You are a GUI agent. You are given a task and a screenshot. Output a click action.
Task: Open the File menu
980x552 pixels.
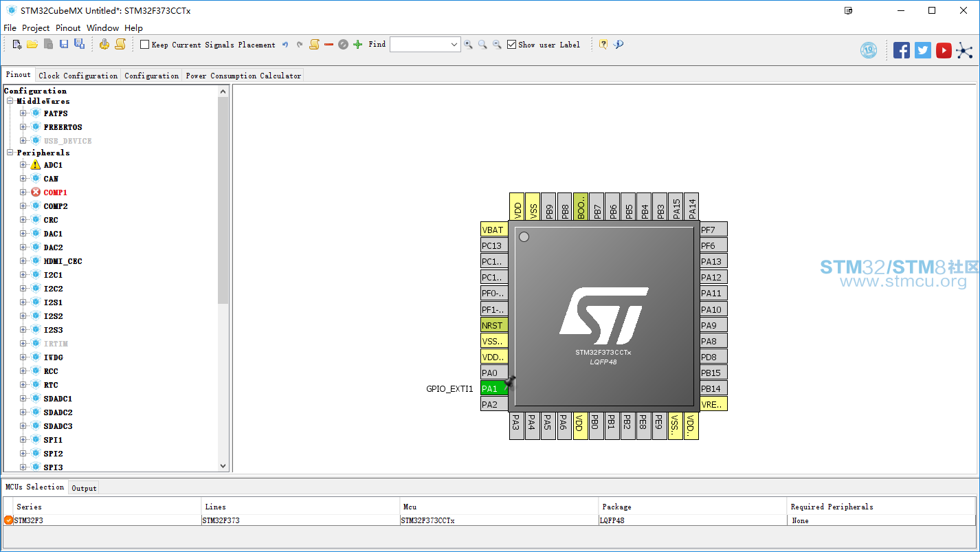(10, 28)
